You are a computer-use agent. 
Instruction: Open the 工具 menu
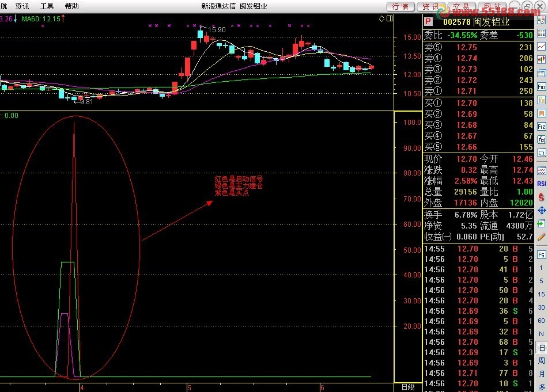point(47,6)
